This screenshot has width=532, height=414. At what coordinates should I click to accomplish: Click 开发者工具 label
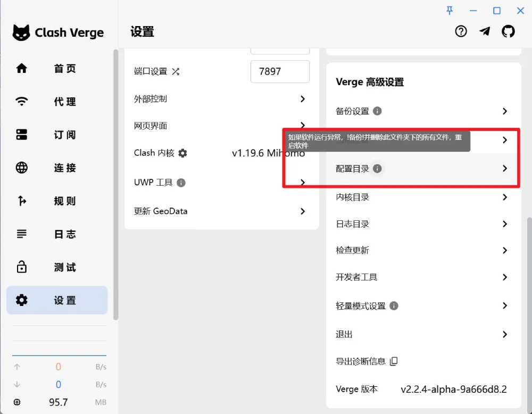pyautogui.click(x=356, y=277)
